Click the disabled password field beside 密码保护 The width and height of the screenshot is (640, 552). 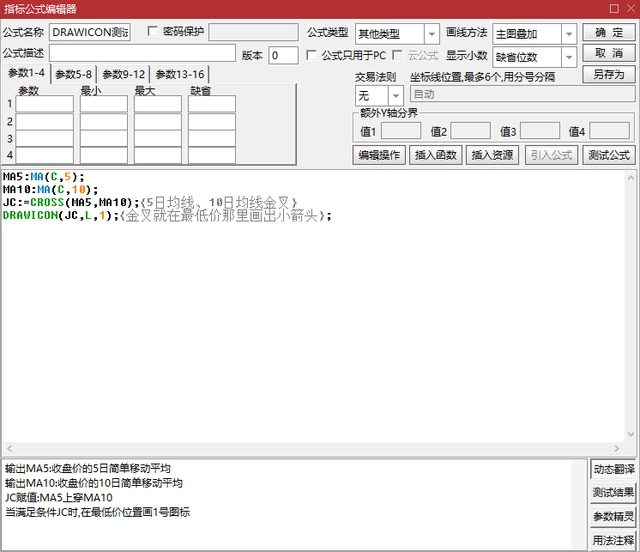(253, 32)
